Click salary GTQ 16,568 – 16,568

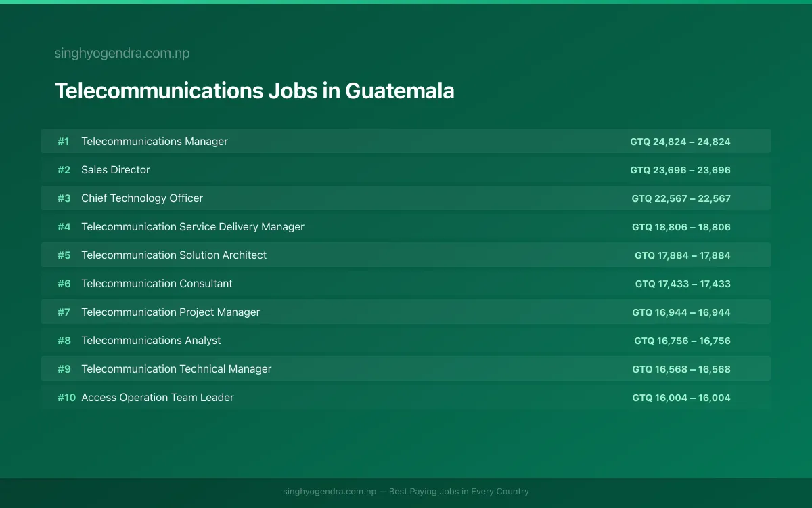(x=681, y=369)
